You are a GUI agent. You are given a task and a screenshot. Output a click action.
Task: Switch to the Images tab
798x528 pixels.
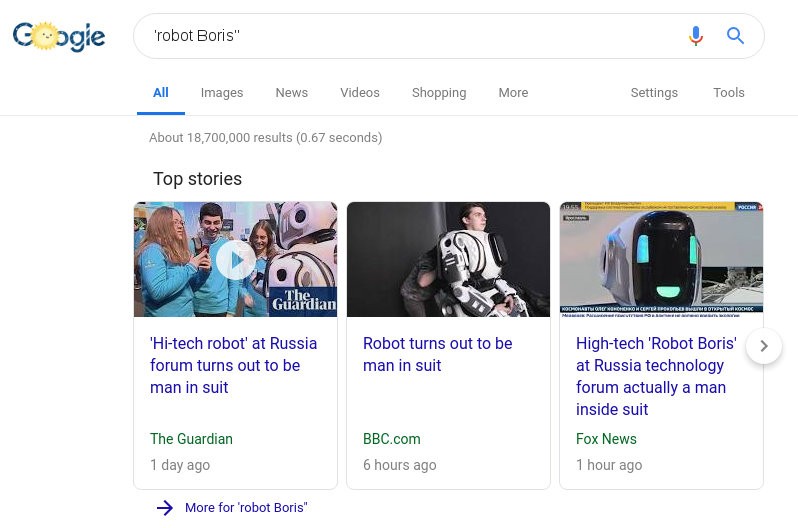click(x=222, y=93)
